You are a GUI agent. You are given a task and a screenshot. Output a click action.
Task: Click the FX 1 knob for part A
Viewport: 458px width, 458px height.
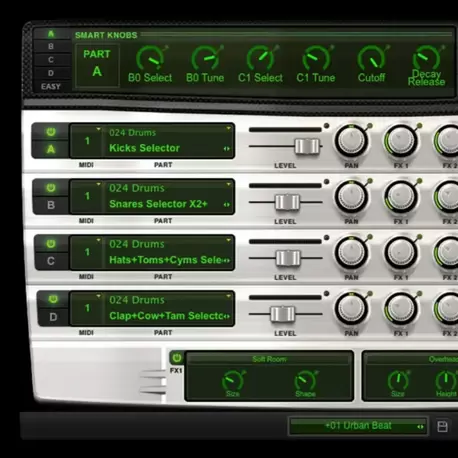pyautogui.click(x=401, y=141)
